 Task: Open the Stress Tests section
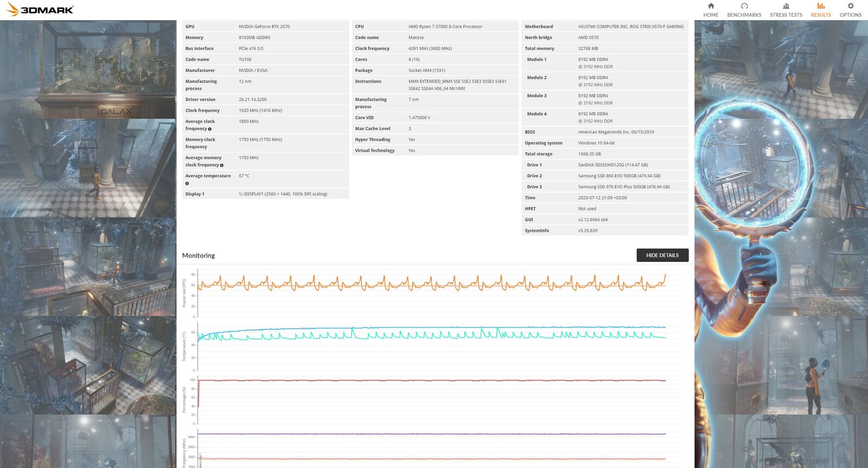[x=786, y=10]
